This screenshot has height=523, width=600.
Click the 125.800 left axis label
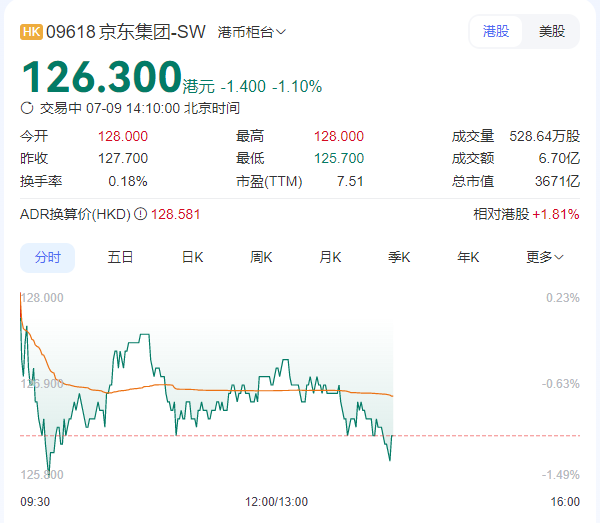click(42, 475)
